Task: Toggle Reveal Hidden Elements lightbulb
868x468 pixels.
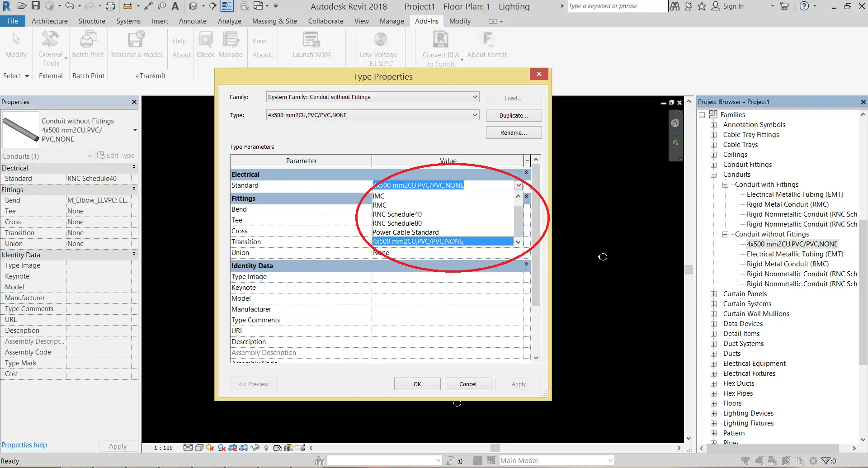Action: (266, 448)
